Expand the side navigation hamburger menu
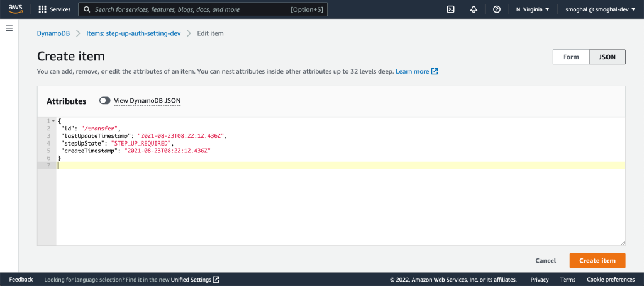Image resolution: width=644 pixels, height=286 pixels. coord(9,28)
